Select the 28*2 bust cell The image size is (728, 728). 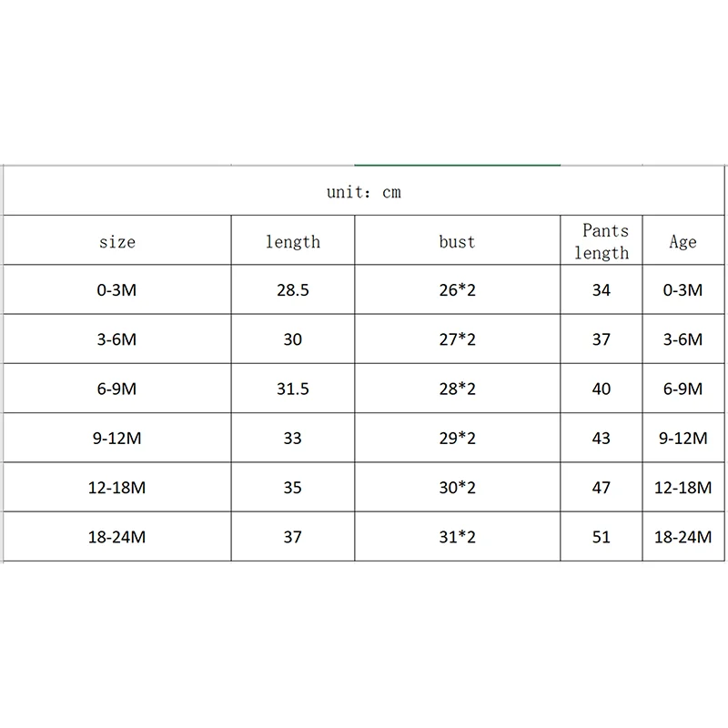[457, 389]
